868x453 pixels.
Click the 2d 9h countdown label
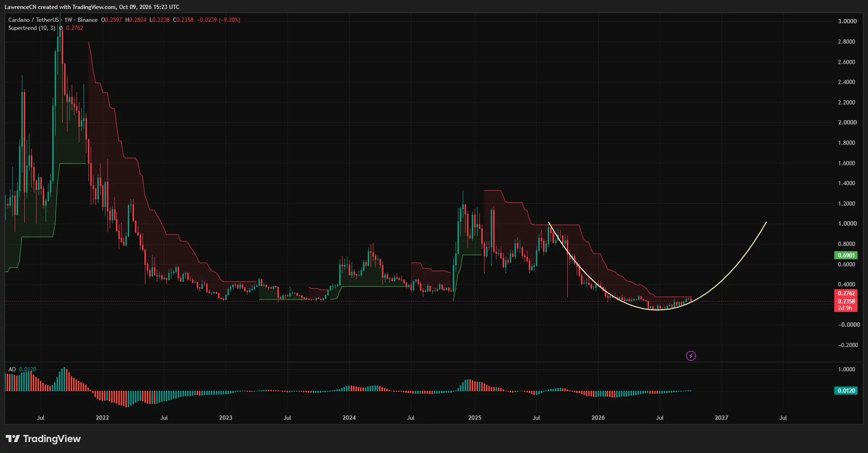click(x=845, y=308)
